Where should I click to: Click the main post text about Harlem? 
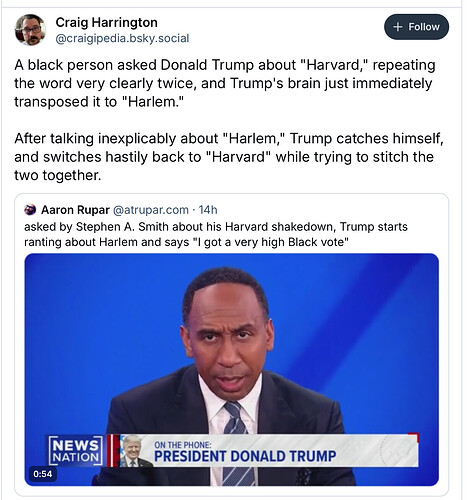coord(225,83)
